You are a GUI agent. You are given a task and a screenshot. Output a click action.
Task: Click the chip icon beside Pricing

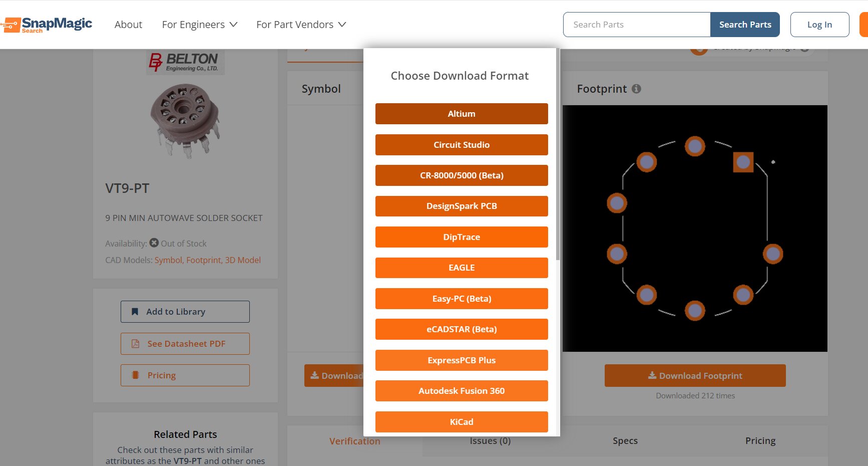pos(135,375)
